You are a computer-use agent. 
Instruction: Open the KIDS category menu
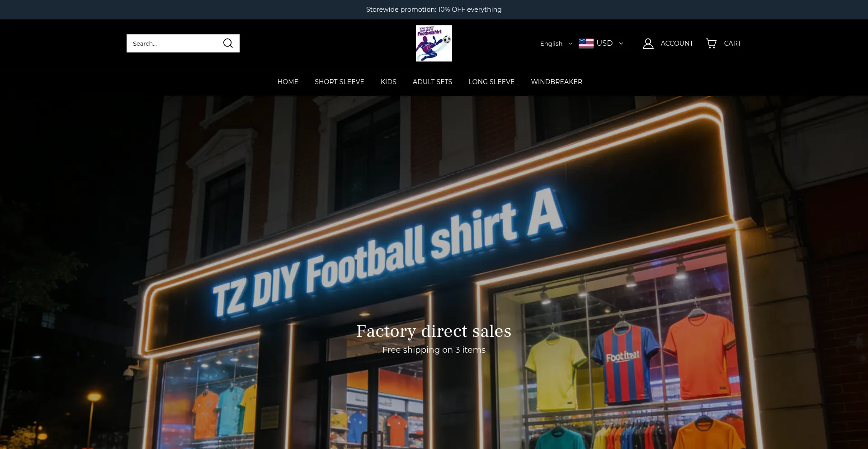388,82
